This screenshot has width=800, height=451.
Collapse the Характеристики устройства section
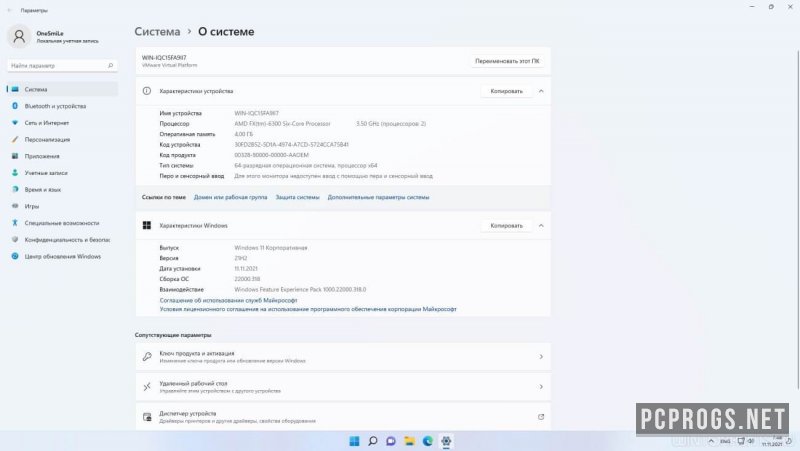(541, 91)
